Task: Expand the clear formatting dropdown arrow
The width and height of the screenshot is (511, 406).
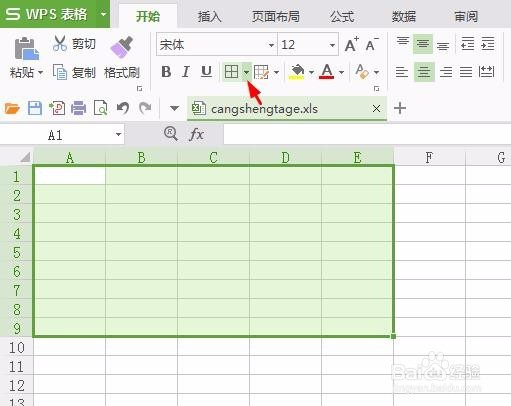Action: pyautogui.click(x=376, y=72)
